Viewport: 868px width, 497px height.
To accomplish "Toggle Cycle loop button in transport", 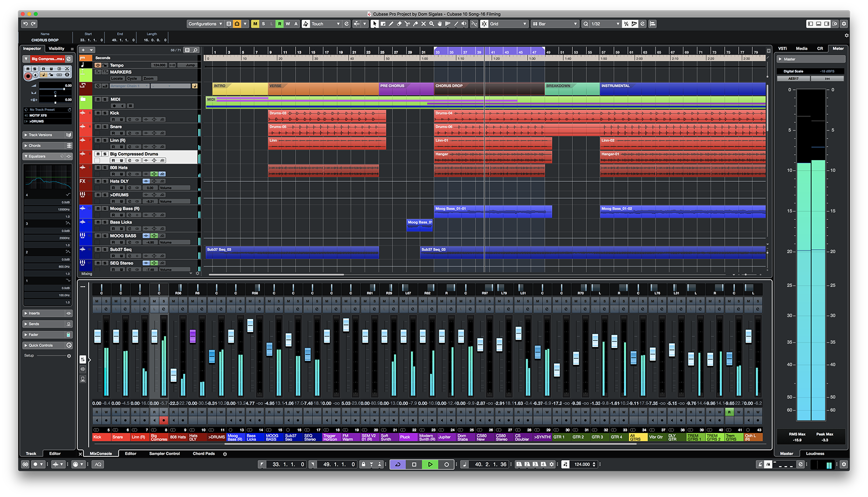I will 398,465.
